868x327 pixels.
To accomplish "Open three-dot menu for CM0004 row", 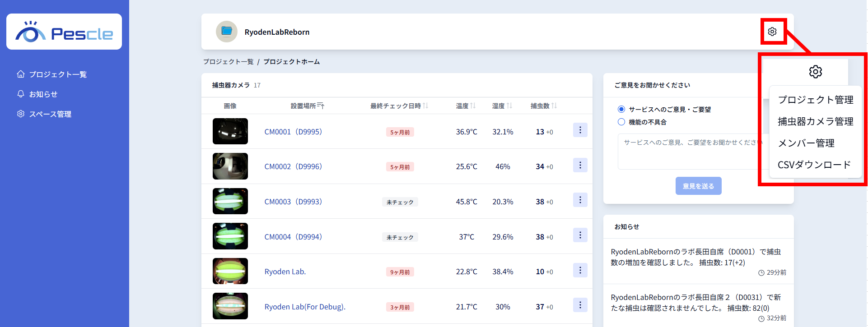I will click(580, 235).
